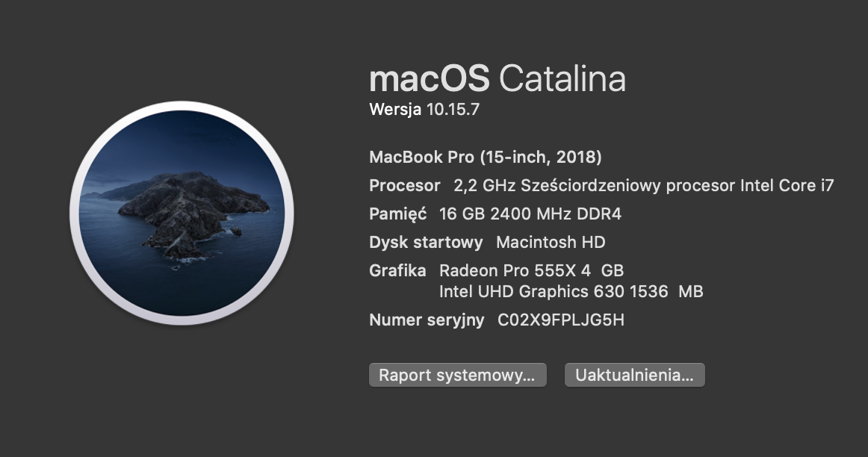868x457 pixels.
Task: Click the Grafika label
Action: tap(397, 270)
